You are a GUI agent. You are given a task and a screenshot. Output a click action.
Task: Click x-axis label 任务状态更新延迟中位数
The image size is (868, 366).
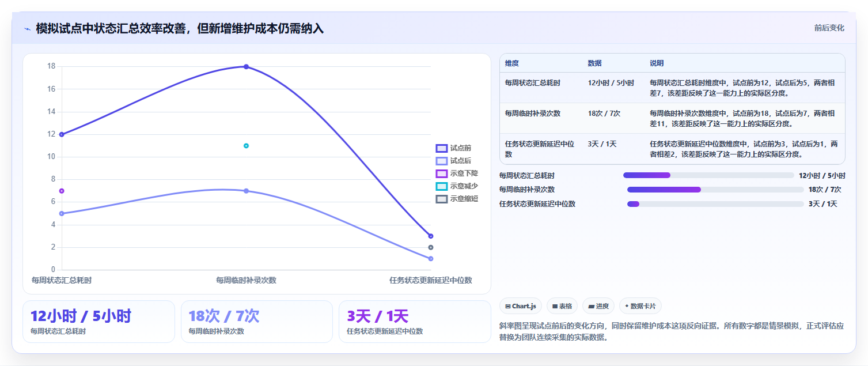click(x=431, y=280)
